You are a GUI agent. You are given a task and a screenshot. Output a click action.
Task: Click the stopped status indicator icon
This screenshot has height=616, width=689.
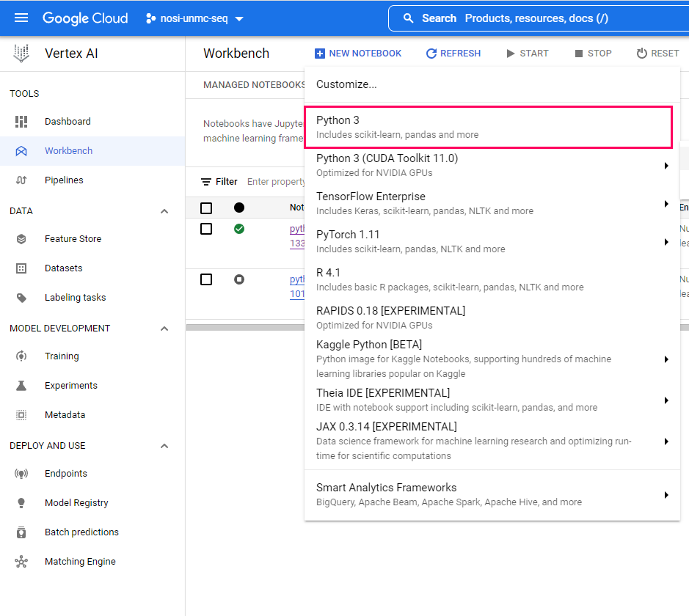click(239, 279)
